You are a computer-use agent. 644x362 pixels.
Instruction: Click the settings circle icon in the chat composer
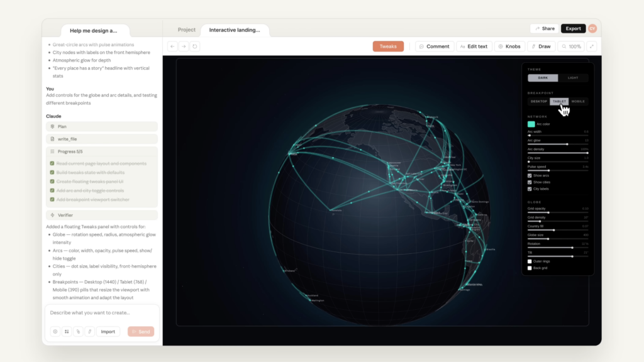pyautogui.click(x=55, y=332)
